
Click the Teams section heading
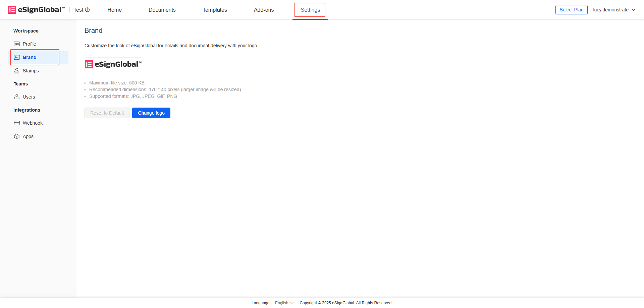click(21, 84)
